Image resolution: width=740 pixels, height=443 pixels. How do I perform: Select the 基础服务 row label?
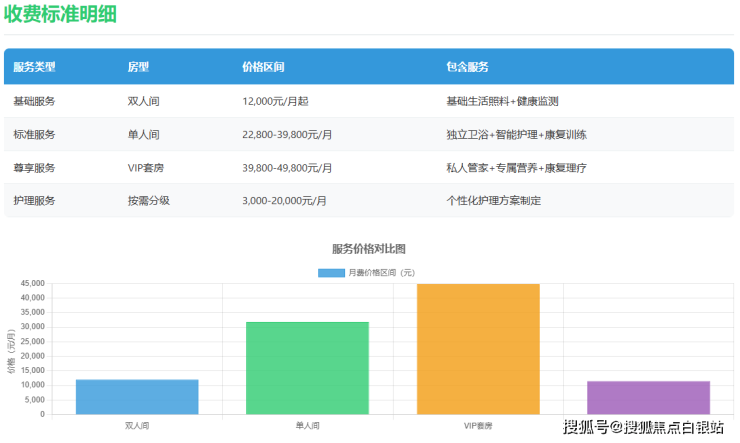coord(35,101)
